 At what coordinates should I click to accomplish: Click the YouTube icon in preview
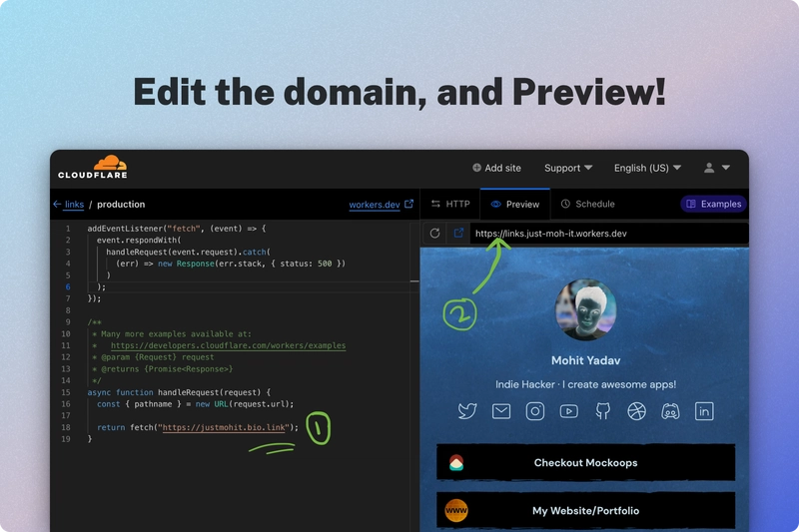tap(568, 411)
